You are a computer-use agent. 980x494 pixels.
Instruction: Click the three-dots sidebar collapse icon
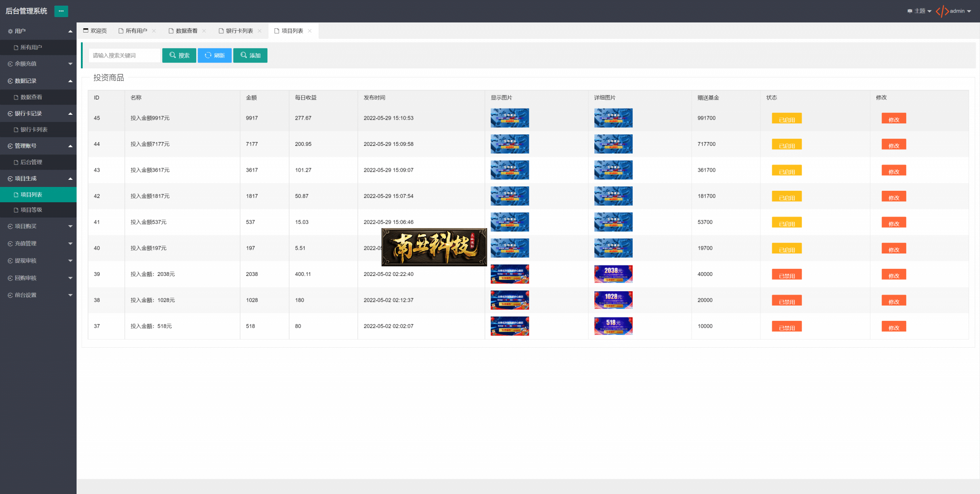(61, 11)
